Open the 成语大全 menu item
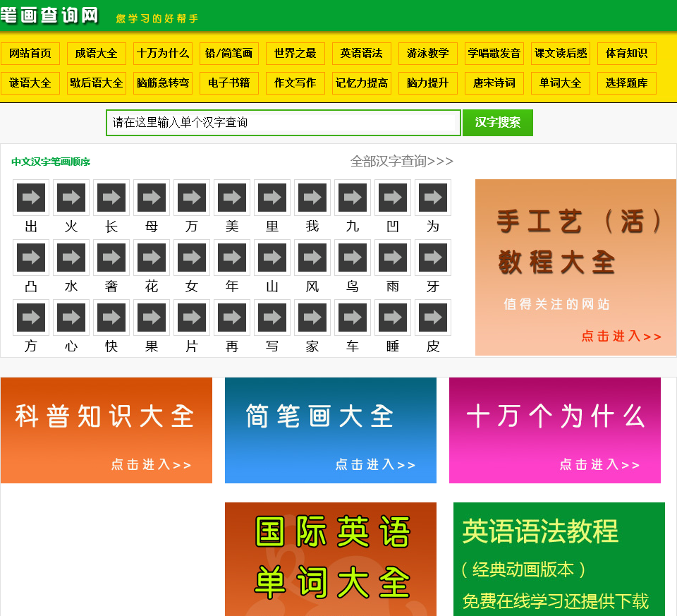 coord(97,54)
